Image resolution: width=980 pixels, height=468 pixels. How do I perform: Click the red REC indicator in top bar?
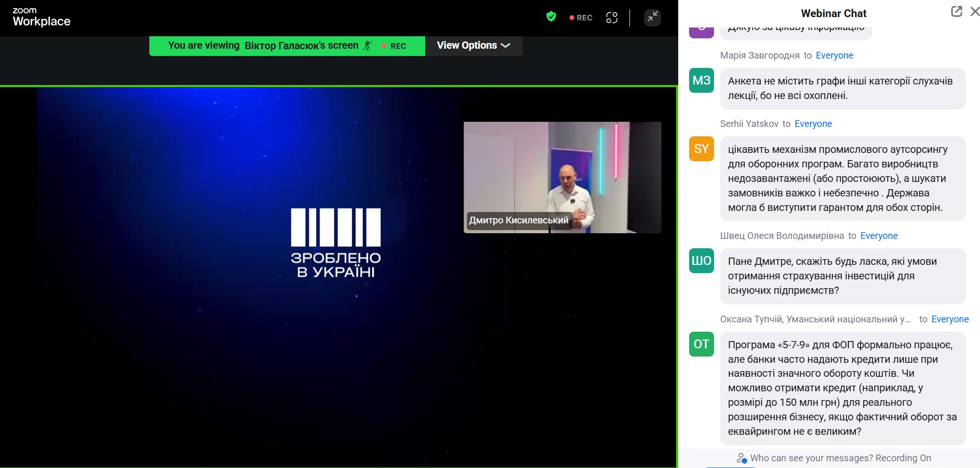coord(581,18)
